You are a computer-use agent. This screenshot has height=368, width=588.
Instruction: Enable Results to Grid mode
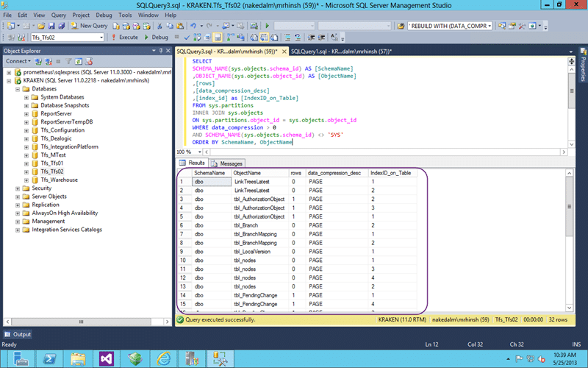264,38
